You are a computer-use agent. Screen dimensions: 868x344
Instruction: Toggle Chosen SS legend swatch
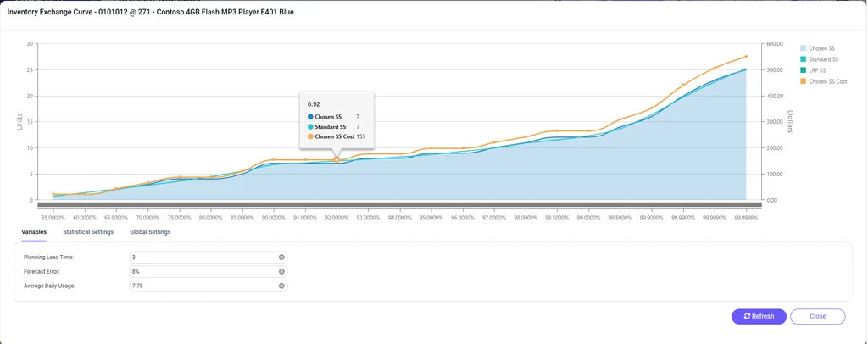click(804, 48)
